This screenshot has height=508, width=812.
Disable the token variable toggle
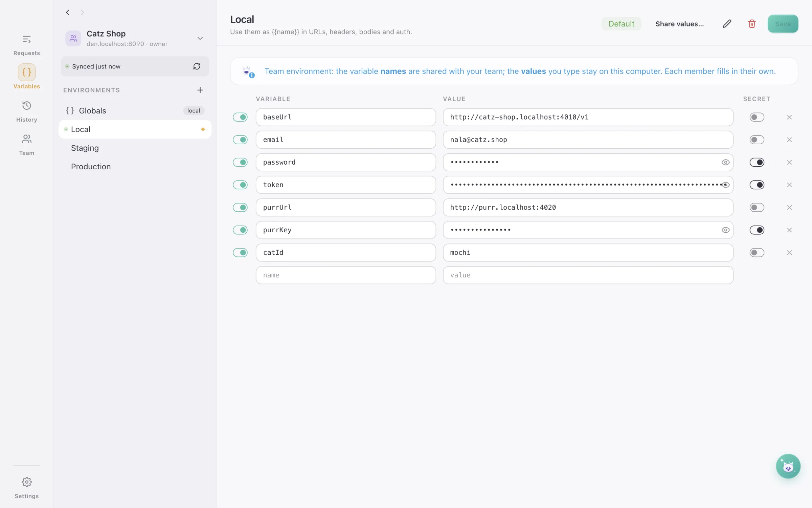[x=240, y=185]
